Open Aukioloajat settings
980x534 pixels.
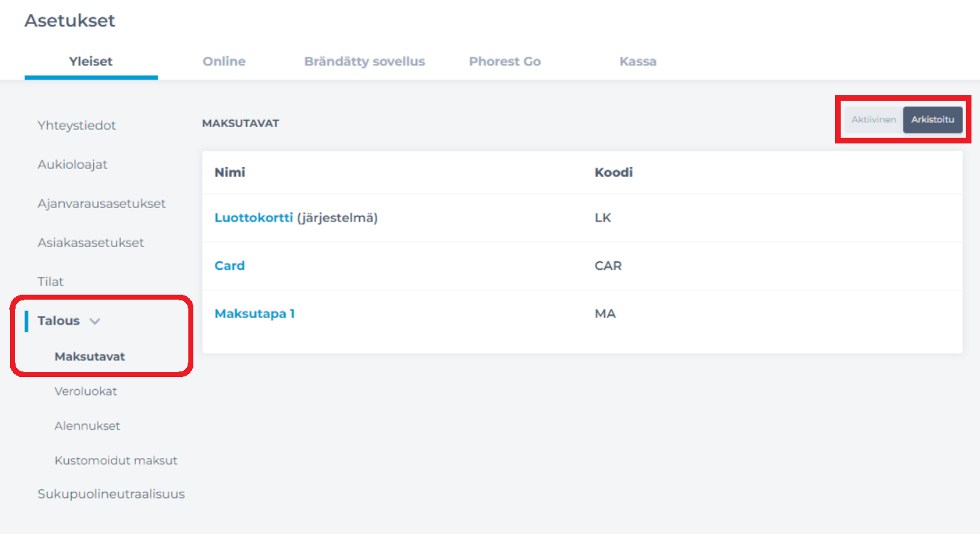point(72,165)
